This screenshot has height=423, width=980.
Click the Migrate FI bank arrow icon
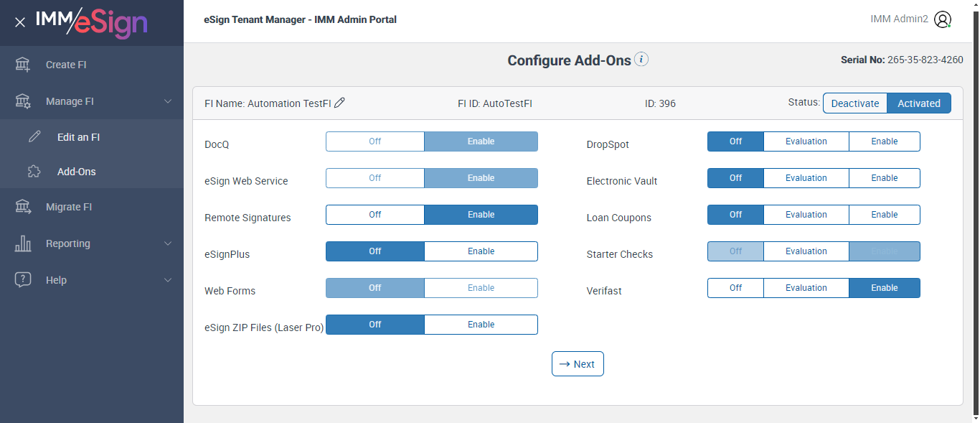pos(23,207)
